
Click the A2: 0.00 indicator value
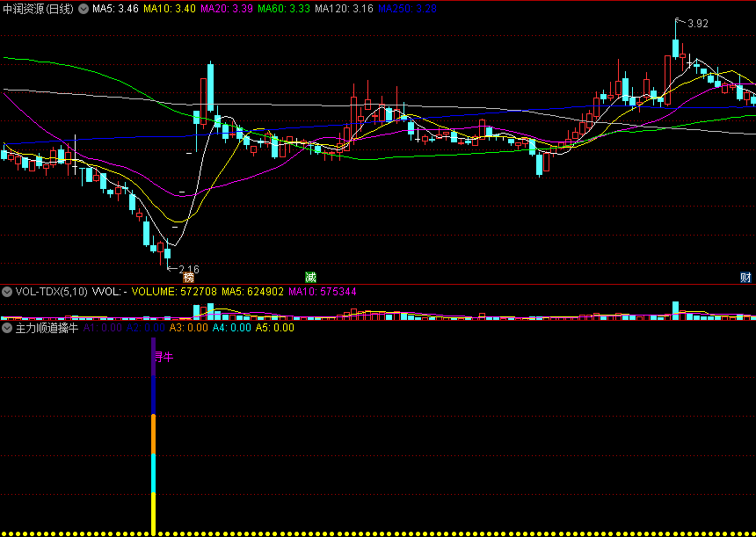pos(146,329)
